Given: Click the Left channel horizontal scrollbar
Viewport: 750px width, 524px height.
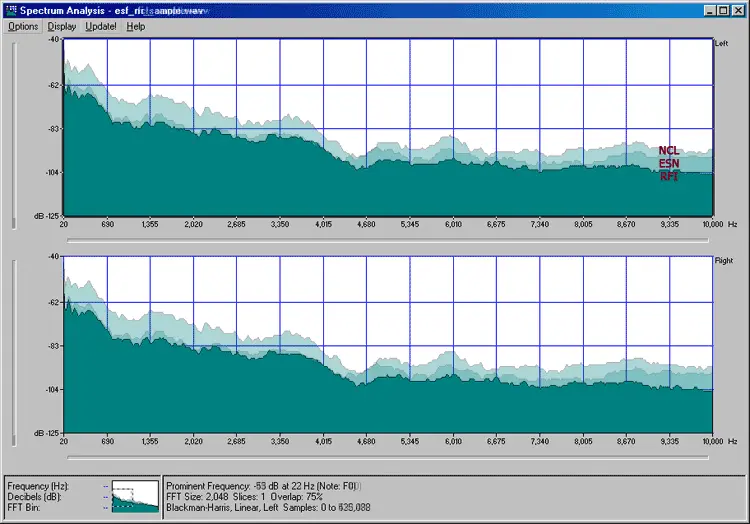Looking at the screenshot, I should (x=388, y=240).
